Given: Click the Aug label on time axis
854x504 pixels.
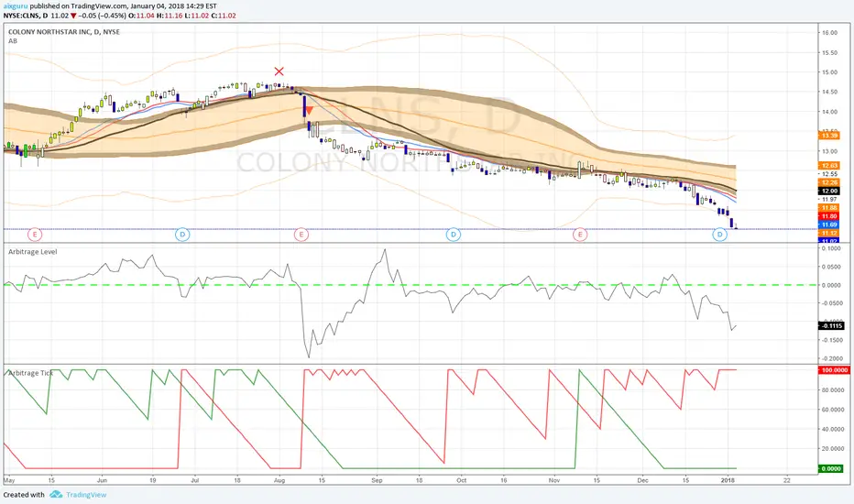Looking at the screenshot, I should pos(279,480).
